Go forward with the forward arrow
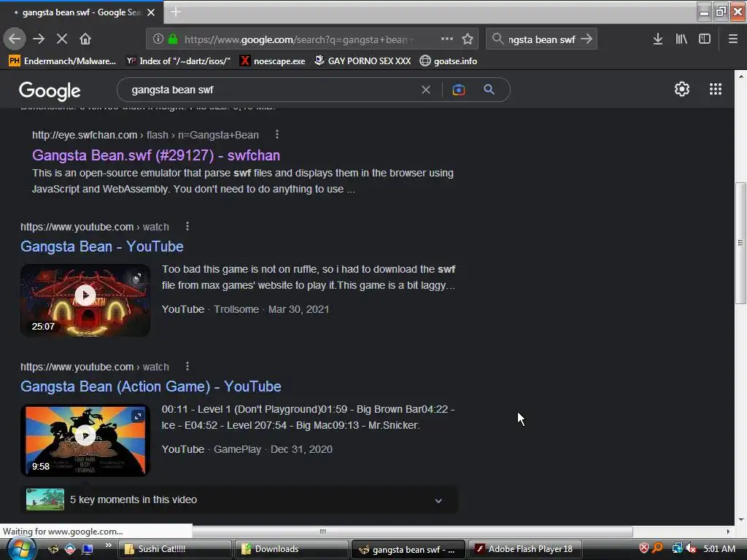This screenshot has width=747, height=560. coord(39,39)
